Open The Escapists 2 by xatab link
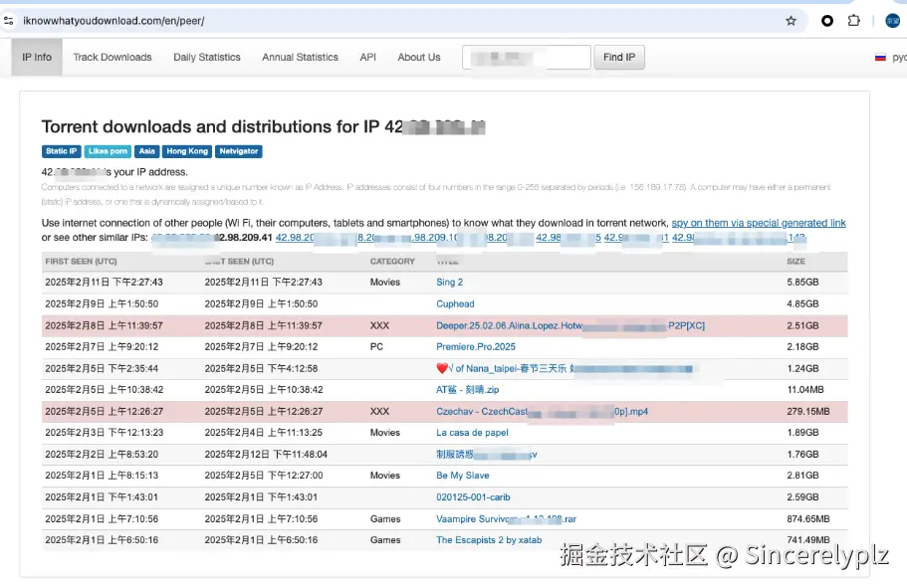The width and height of the screenshot is (907, 588). pyautogui.click(x=489, y=540)
